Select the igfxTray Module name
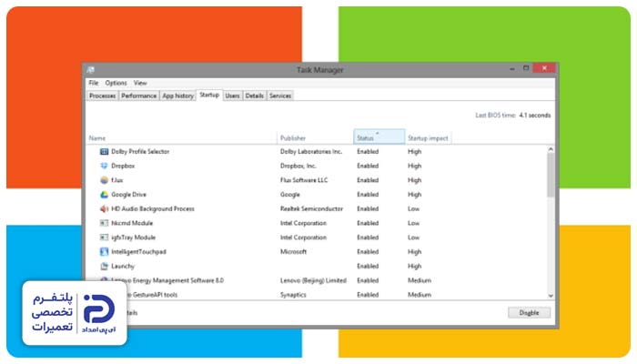Viewport: 637px width, 364px height. pos(133,238)
